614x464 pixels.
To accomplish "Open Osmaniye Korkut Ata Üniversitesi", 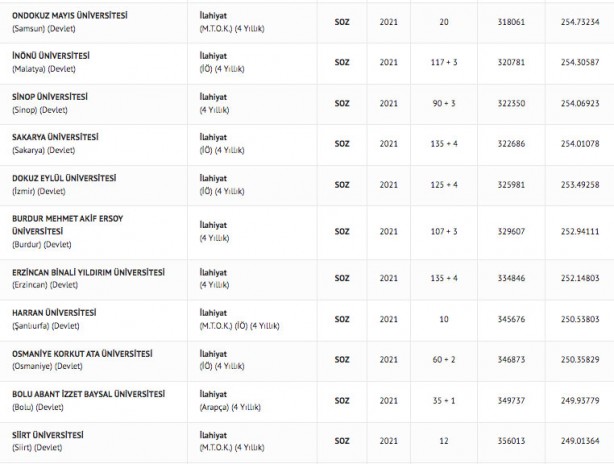I will (x=82, y=353).
